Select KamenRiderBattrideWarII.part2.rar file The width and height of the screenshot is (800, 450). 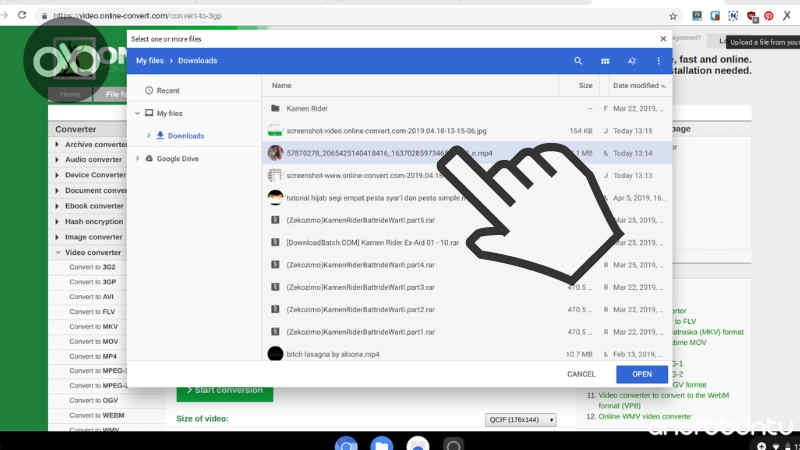[467, 309]
